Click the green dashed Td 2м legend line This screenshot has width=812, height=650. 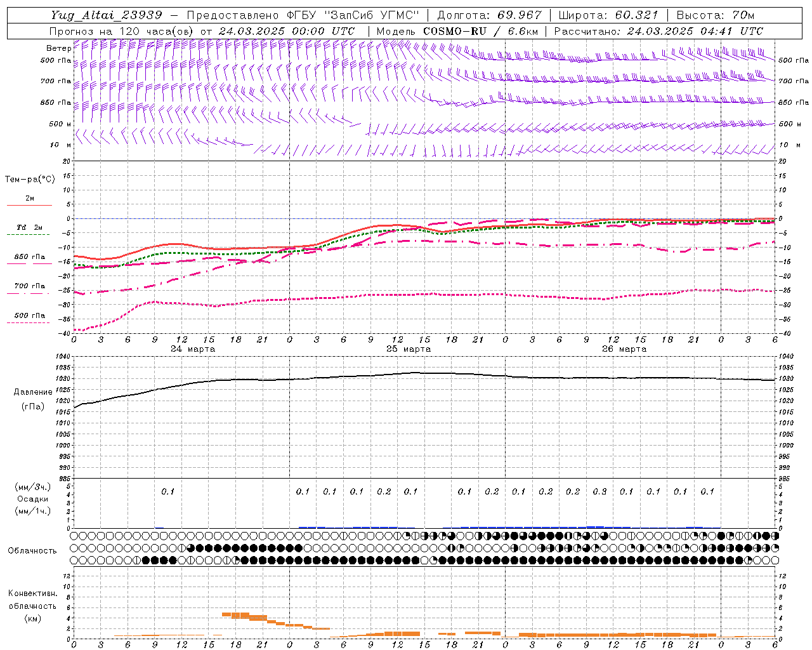point(28,235)
